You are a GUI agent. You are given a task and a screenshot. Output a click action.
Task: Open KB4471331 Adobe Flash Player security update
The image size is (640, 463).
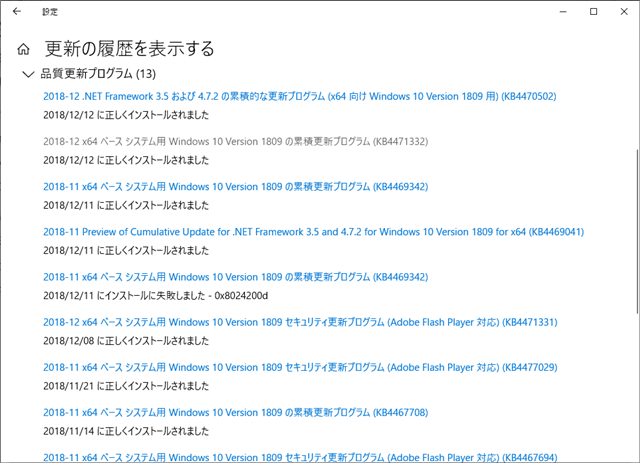click(300, 323)
